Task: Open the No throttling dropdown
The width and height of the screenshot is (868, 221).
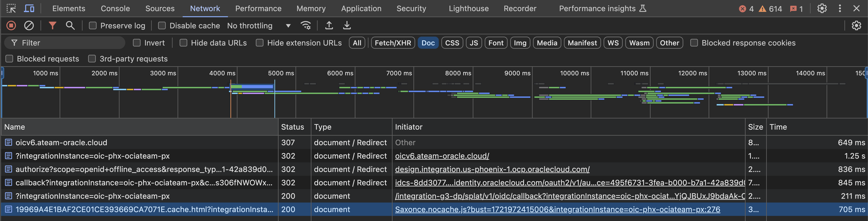Action: 259,26
